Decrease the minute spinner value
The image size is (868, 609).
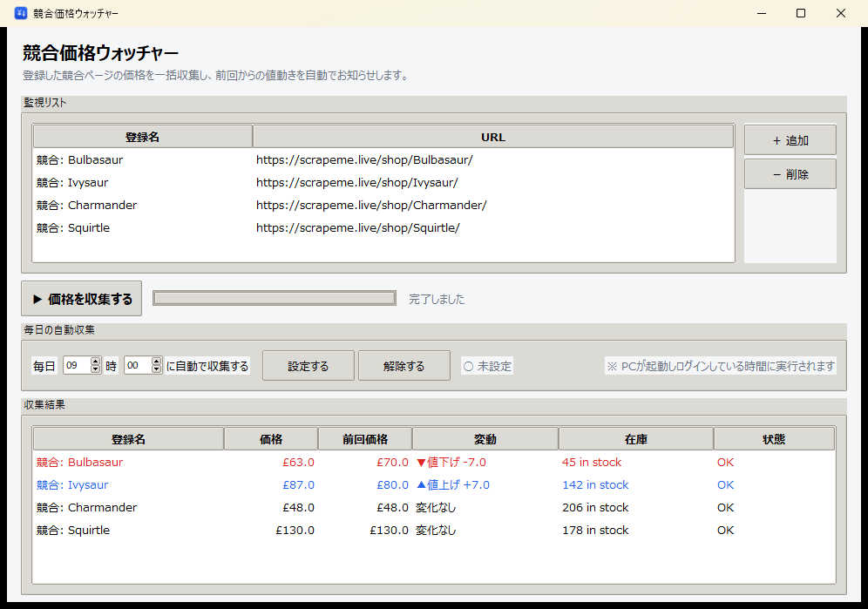pos(157,369)
